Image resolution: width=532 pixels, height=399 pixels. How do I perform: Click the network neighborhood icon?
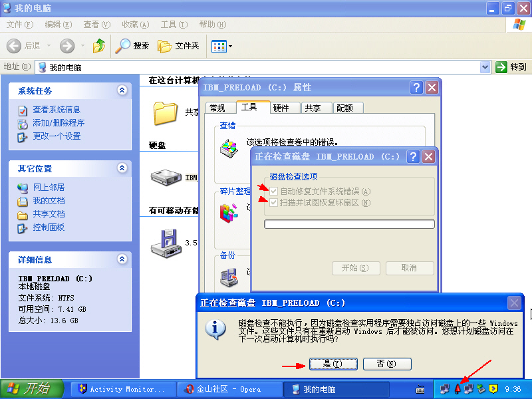point(23,188)
